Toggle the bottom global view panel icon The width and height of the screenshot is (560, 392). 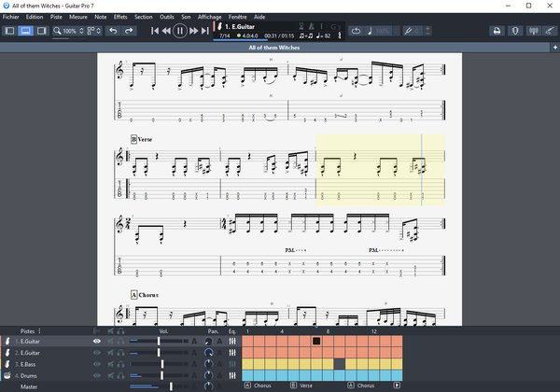click(x=25, y=31)
